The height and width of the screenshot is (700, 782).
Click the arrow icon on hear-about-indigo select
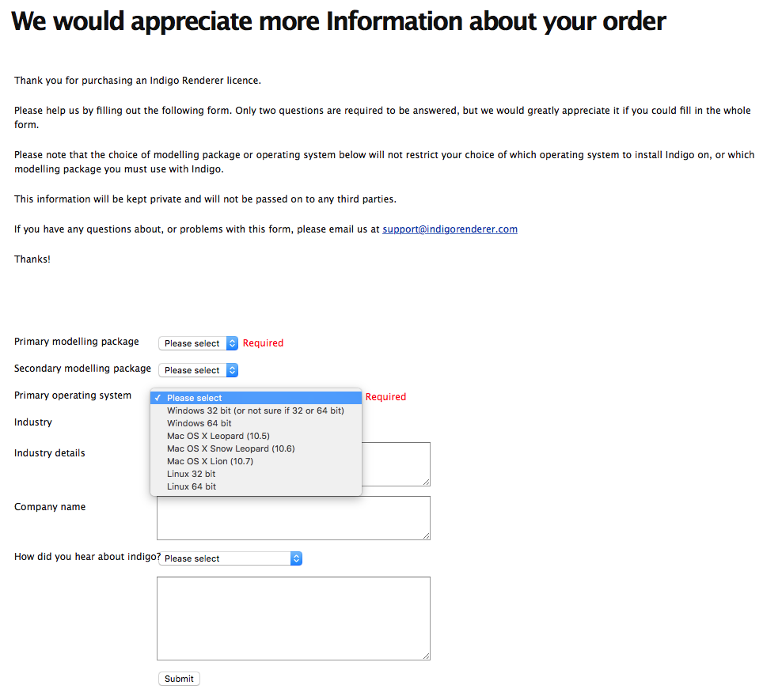[296, 558]
